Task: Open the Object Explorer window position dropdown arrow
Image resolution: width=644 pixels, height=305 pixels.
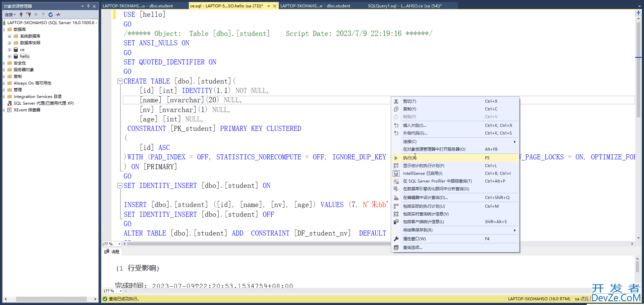Action: tap(83, 6)
